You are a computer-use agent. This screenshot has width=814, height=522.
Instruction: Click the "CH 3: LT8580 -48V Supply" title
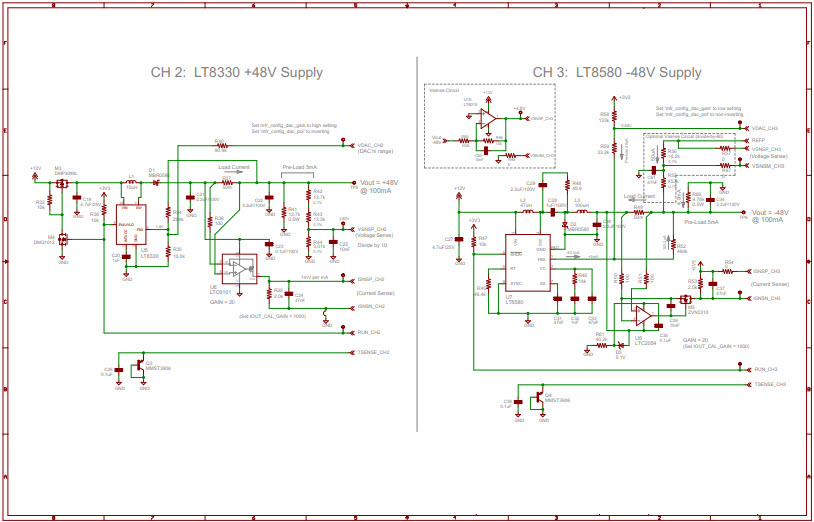click(617, 72)
